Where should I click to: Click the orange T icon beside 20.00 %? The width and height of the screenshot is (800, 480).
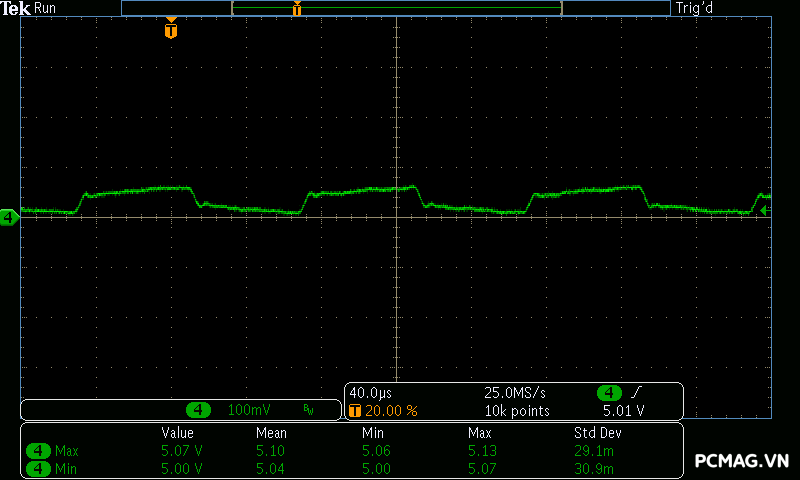pyautogui.click(x=354, y=411)
